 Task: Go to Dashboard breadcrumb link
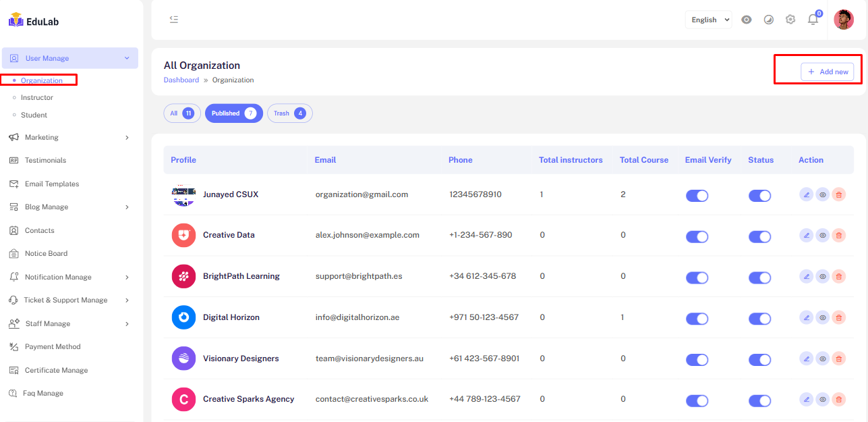[181, 80]
